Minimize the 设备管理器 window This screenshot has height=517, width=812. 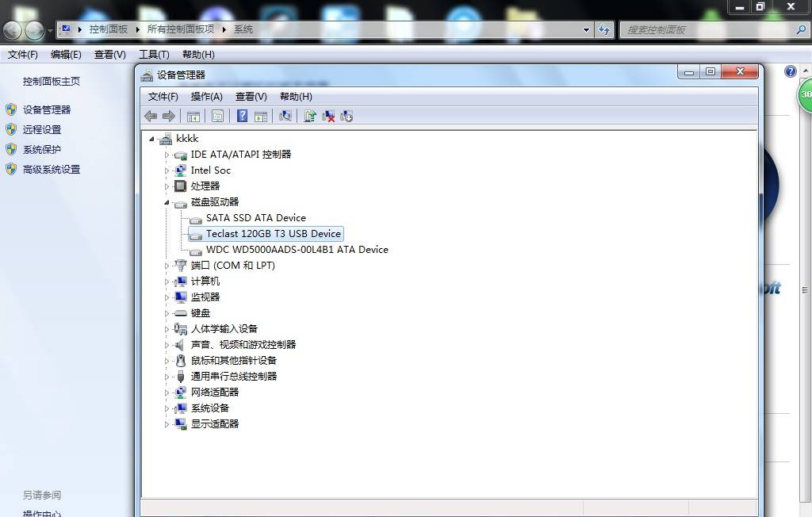click(689, 72)
